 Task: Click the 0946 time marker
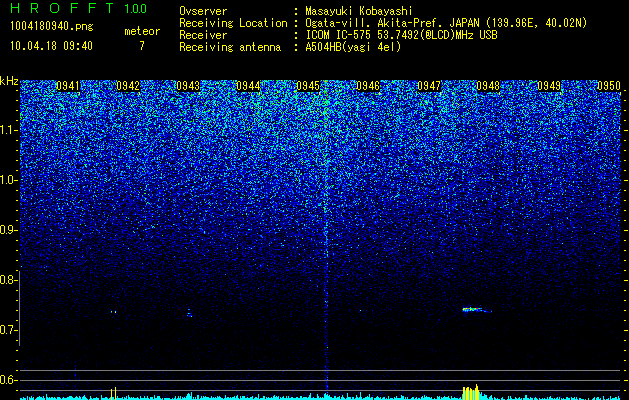368,86
